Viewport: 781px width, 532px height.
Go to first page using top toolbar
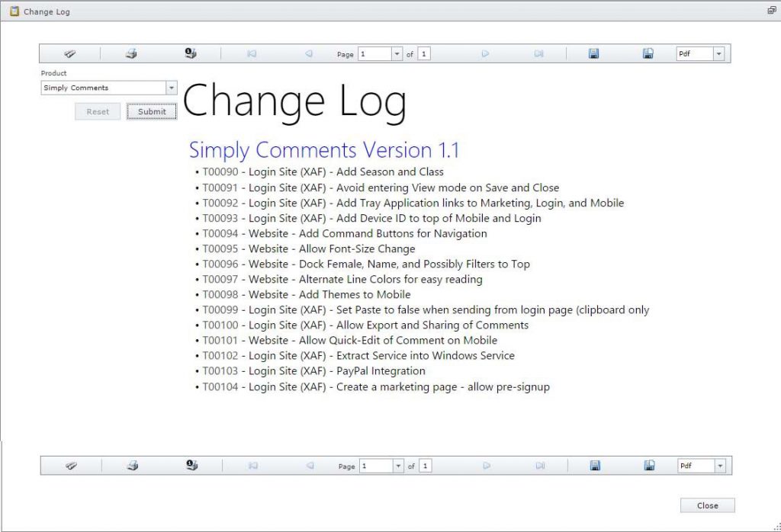tap(252, 54)
